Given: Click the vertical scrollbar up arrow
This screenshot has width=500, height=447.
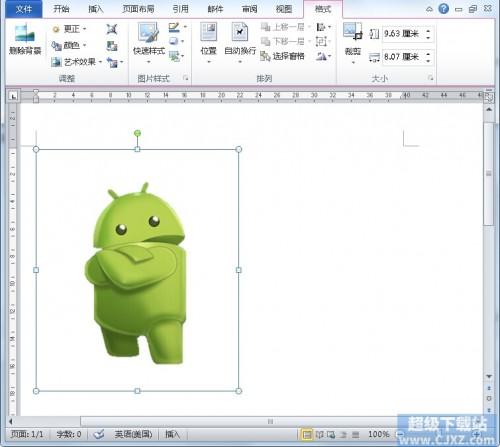Looking at the screenshot, I should click(x=489, y=109).
